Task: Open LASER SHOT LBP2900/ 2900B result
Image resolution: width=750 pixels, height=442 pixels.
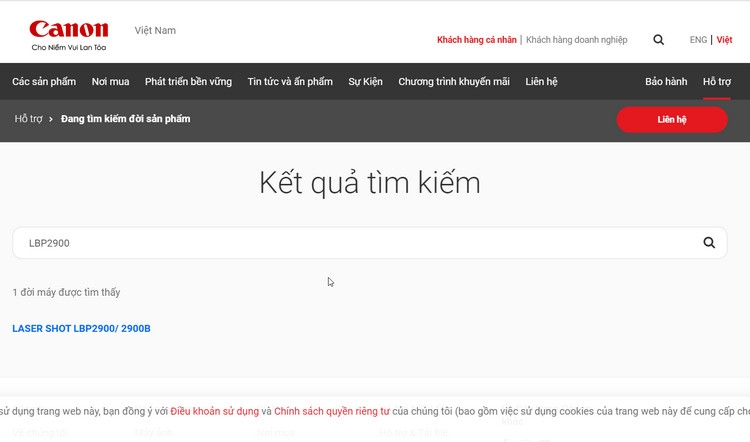Action: pyautogui.click(x=81, y=328)
